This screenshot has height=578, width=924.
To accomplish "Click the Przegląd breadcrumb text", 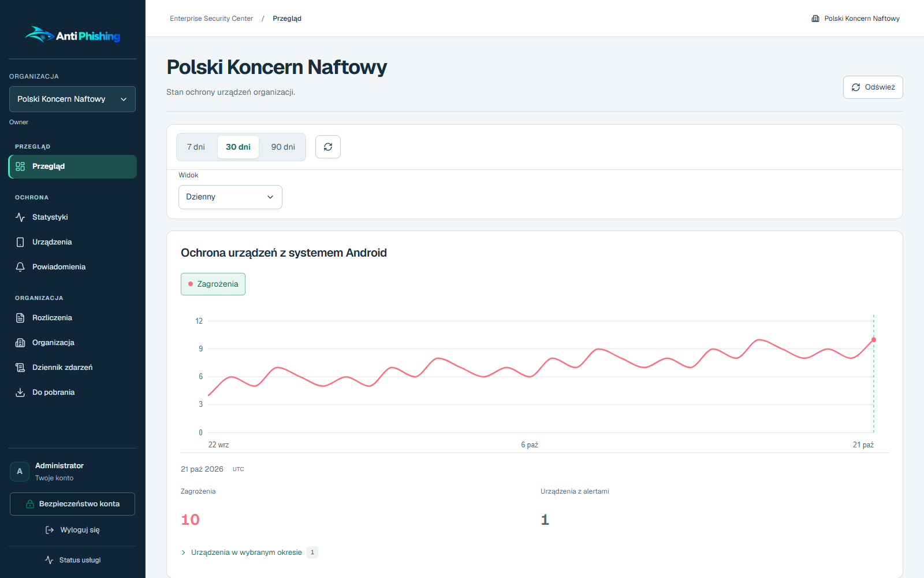I will pos(287,18).
